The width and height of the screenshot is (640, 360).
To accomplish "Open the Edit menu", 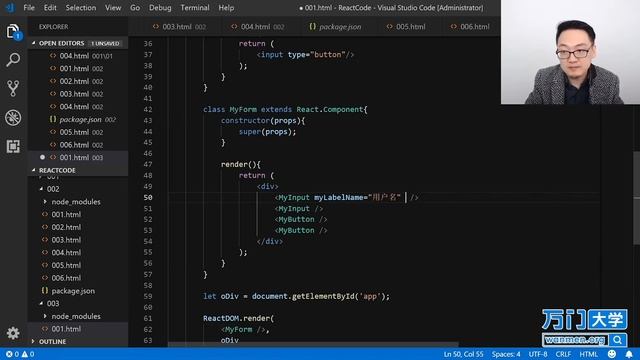I will point(50,8).
